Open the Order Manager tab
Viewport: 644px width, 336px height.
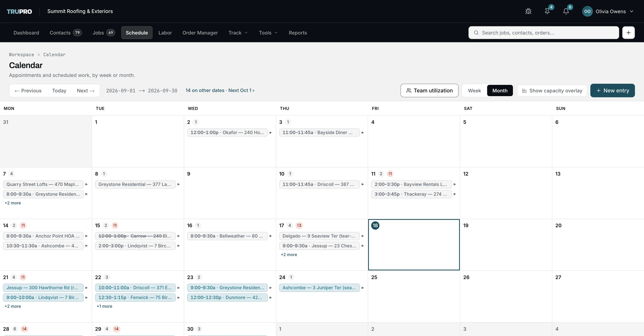tap(200, 32)
